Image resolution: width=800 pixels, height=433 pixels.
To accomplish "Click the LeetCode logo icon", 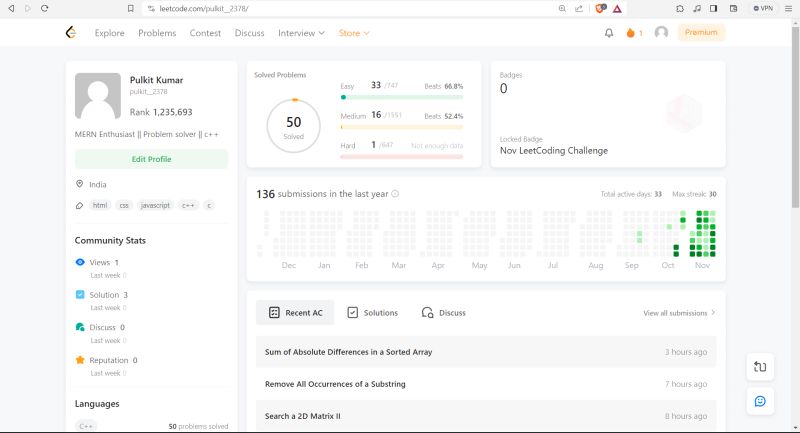I will coord(71,33).
